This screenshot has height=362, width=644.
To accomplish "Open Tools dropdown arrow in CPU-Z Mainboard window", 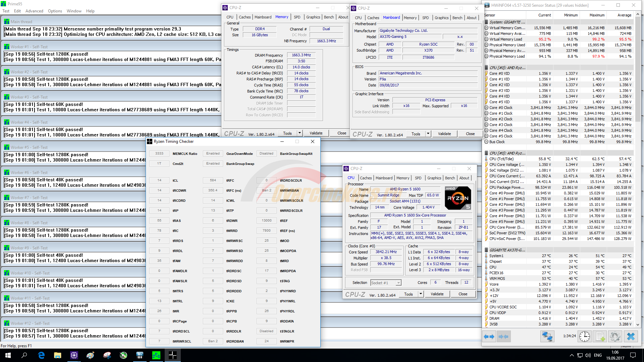I will 428,134.
